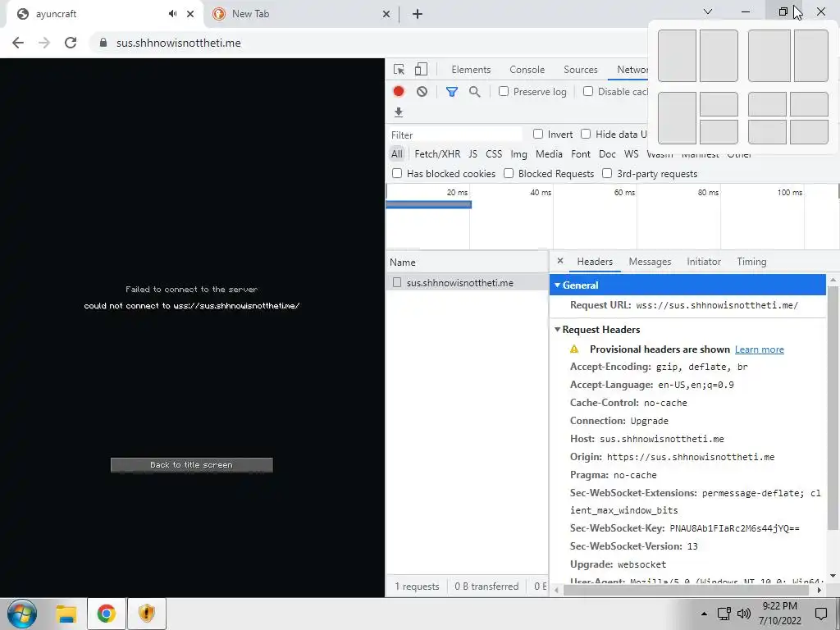Click the browser address bar URL
The width and height of the screenshot is (840, 630).
178,43
